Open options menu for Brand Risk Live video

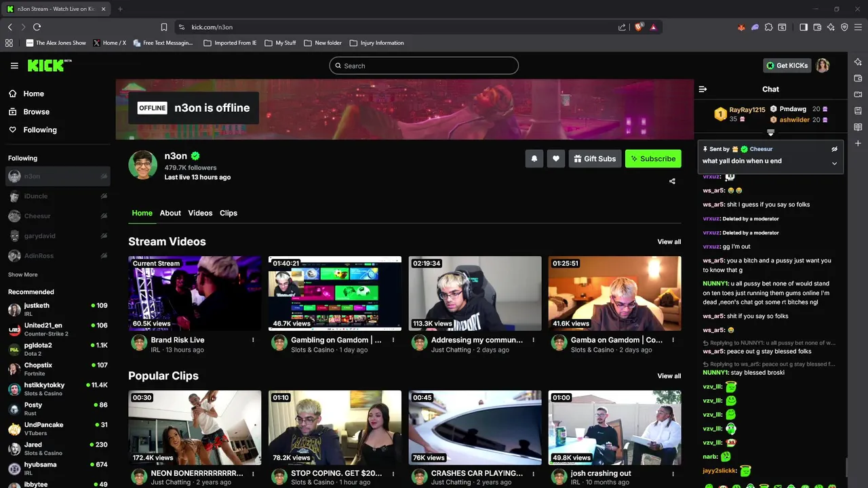(253, 340)
